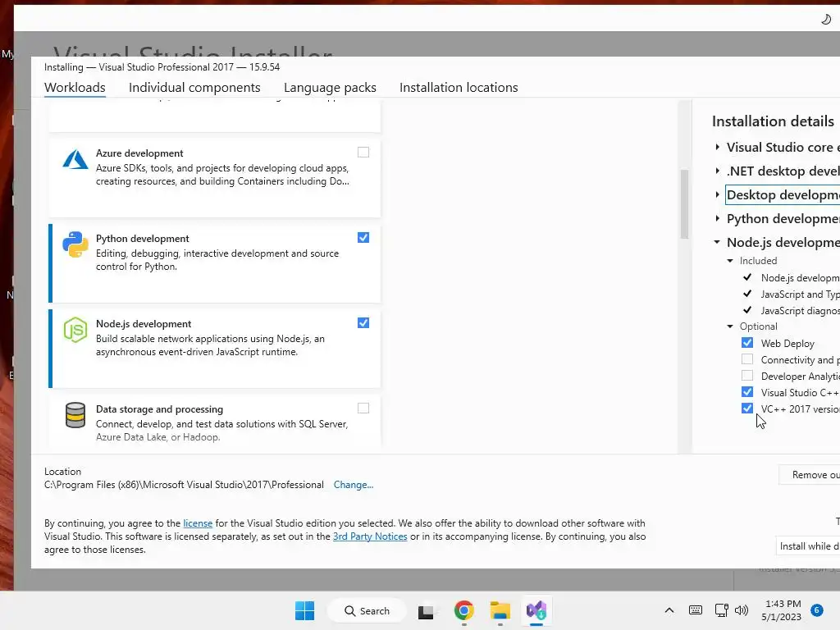Click JavaScript diagnostics included item
Viewport: 840px width, 630px height.
tap(800, 311)
